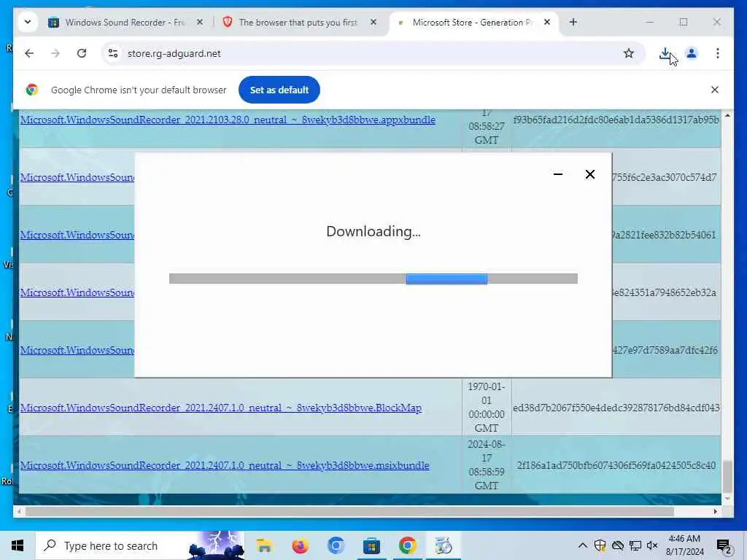Open blue circular browser icon in taskbar
This screenshot has width=747, height=560.
[336, 545]
